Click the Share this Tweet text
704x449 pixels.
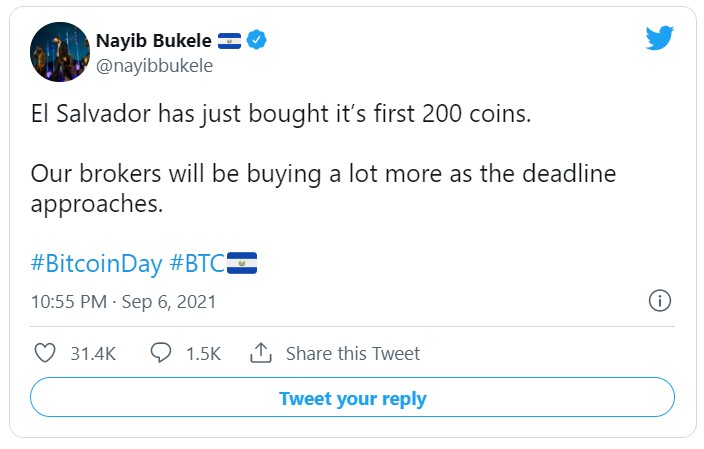pos(352,353)
